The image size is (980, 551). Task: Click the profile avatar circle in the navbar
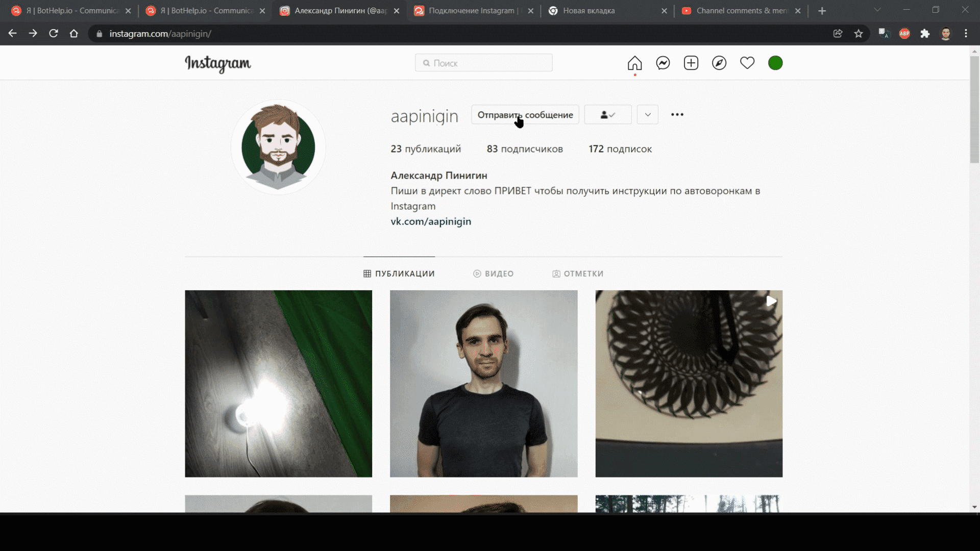pos(775,63)
